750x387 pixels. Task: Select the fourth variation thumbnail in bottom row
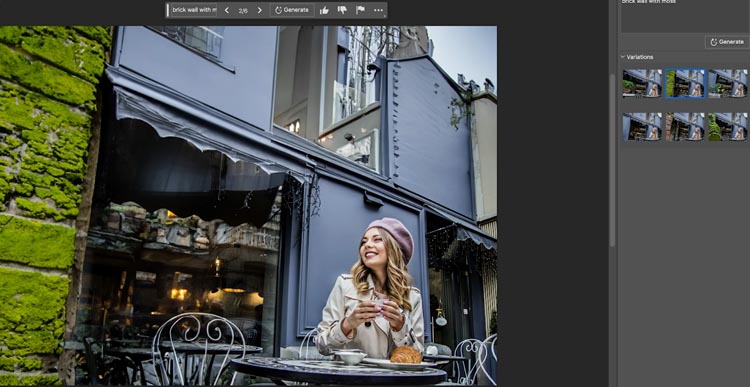(x=642, y=127)
